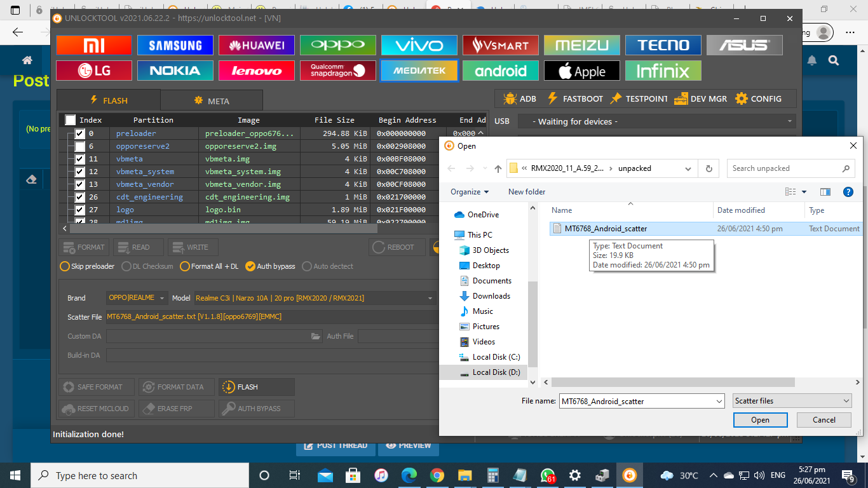Image resolution: width=868 pixels, height=488 pixels.
Task: Refresh the Open dialog folder
Action: pos(709,168)
